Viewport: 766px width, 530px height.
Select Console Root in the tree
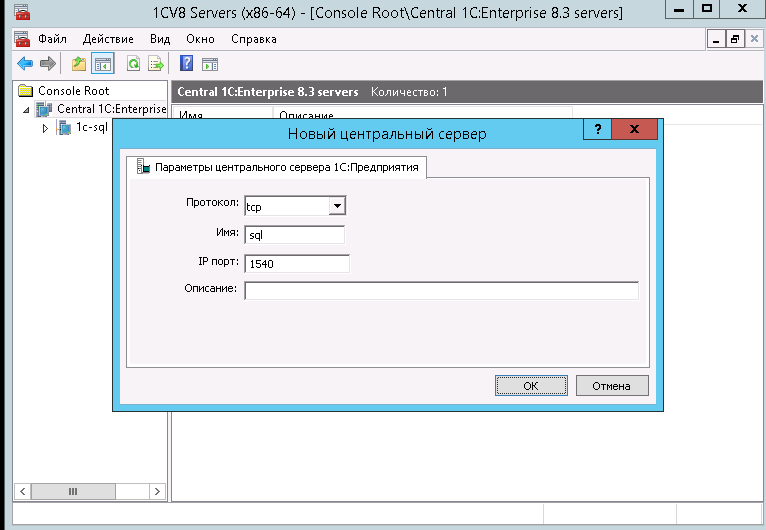(73, 90)
